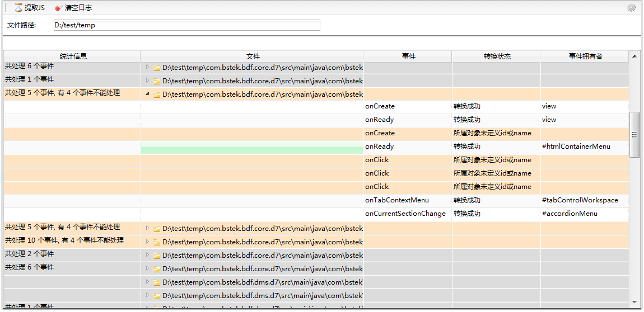Expand the first 共处理 6 个事件 file row
The image size is (644, 312).
point(148,67)
